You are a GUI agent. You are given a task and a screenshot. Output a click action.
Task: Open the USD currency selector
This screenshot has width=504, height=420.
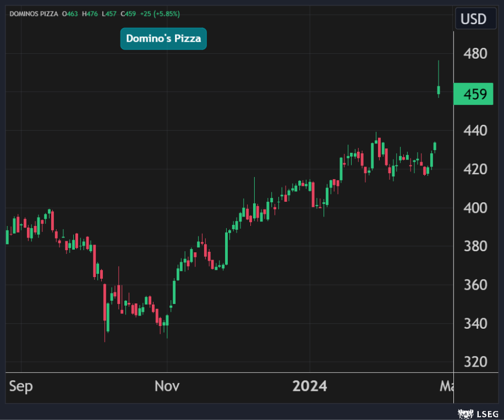coord(473,19)
